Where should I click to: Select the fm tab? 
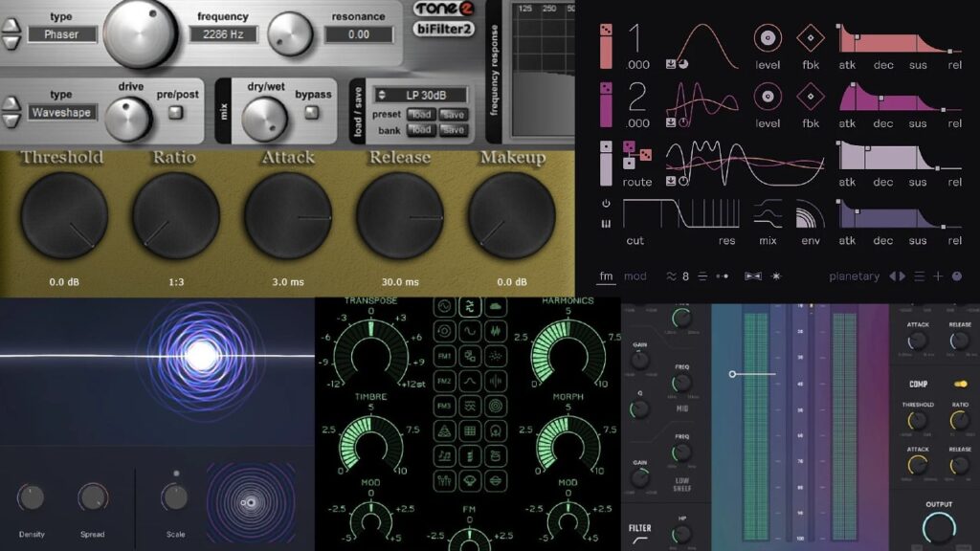point(607,275)
